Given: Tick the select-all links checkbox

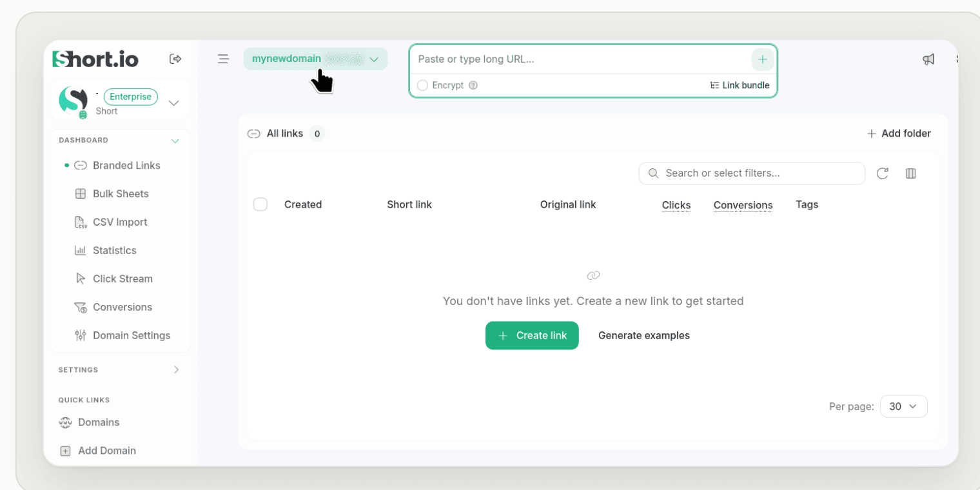Looking at the screenshot, I should tap(260, 204).
